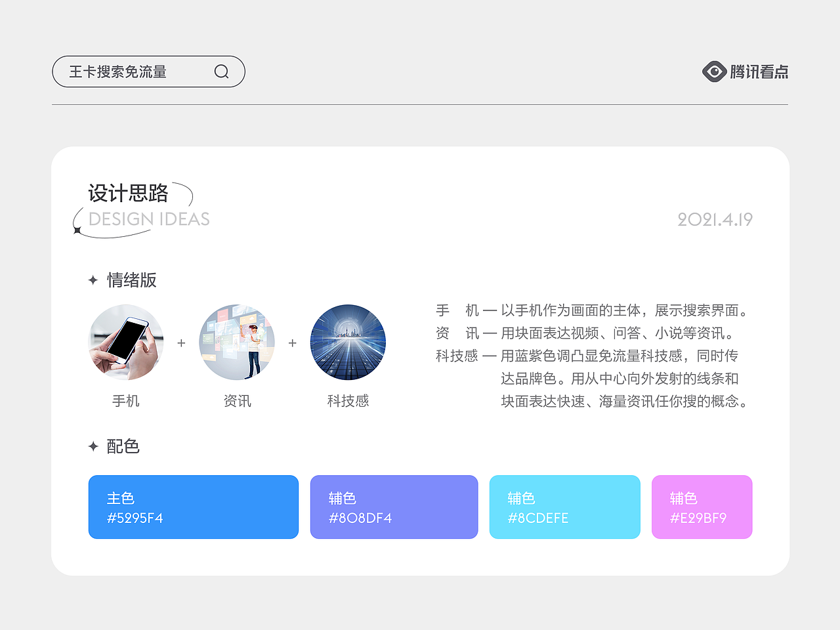View the 科技感 circular image
840x630 pixels.
pyautogui.click(x=348, y=343)
